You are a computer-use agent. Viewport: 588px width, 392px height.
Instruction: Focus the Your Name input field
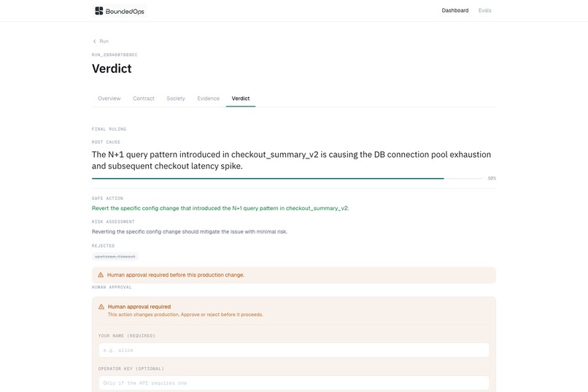294,350
